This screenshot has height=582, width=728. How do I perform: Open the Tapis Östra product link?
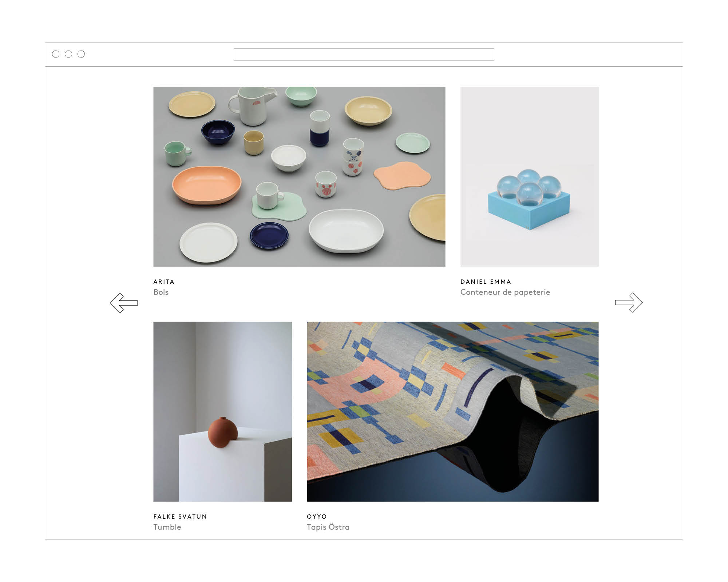(x=328, y=527)
